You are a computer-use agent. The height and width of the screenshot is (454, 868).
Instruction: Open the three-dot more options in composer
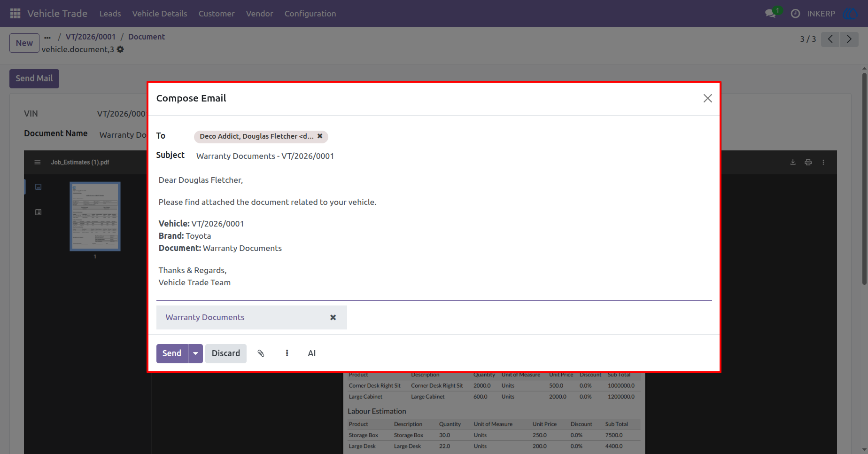point(287,353)
